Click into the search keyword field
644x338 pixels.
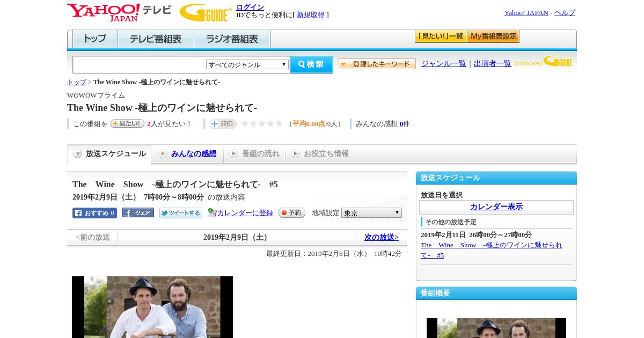(140, 64)
